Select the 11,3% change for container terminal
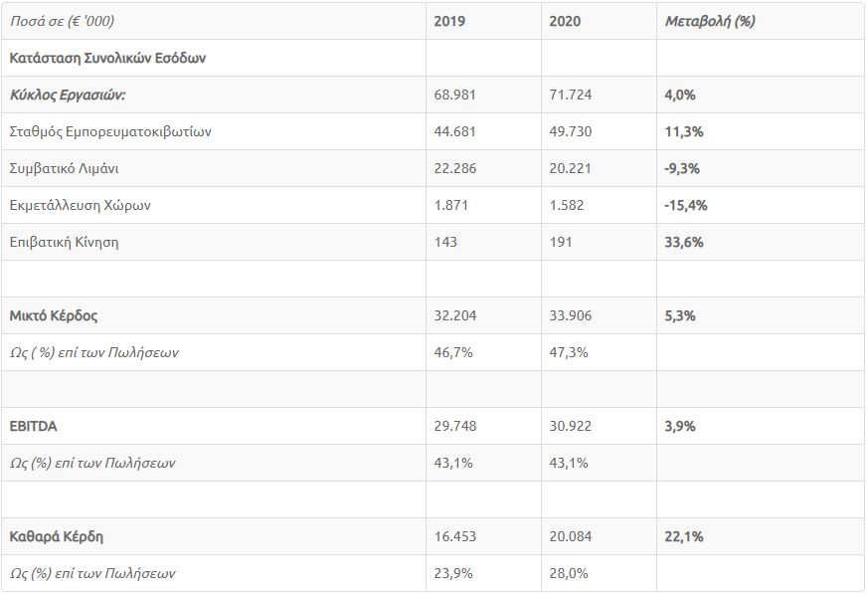The width and height of the screenshot is (868, 594). click(684, 132)
